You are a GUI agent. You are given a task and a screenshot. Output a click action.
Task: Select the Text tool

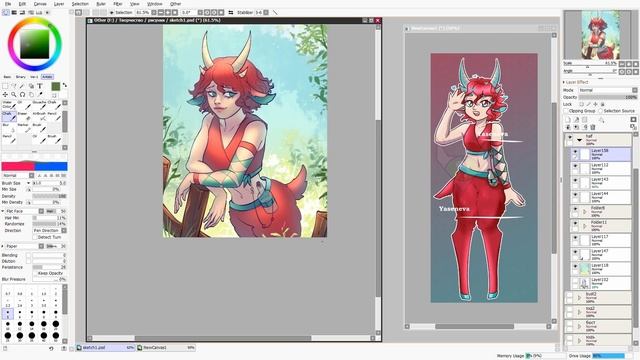click(x=40, y=86)
